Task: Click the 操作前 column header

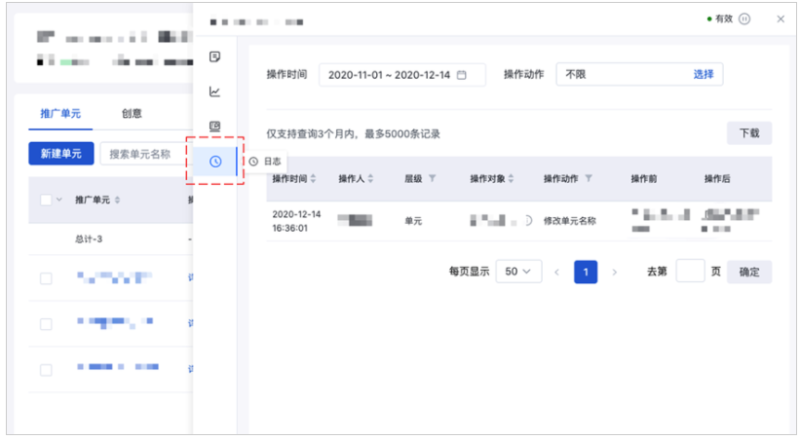Action: [x=644, y=178]
